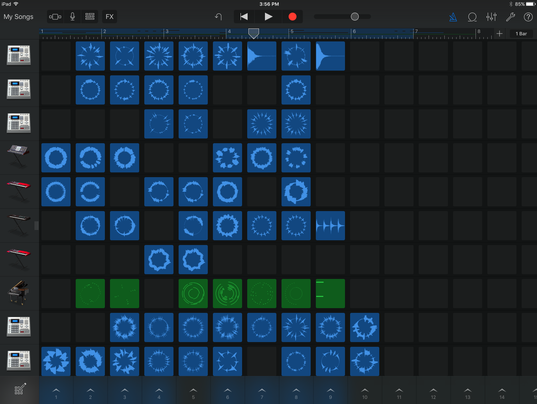Tap the ninth row cell in column ten
Viewport: 537px width, 404px height.
pos(364,327)
